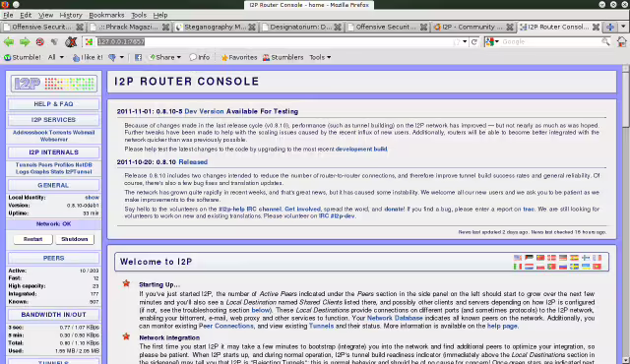Open the File menu
Image resolution: width=630 pixels, height=364 pixels.
tap(8, 15)
